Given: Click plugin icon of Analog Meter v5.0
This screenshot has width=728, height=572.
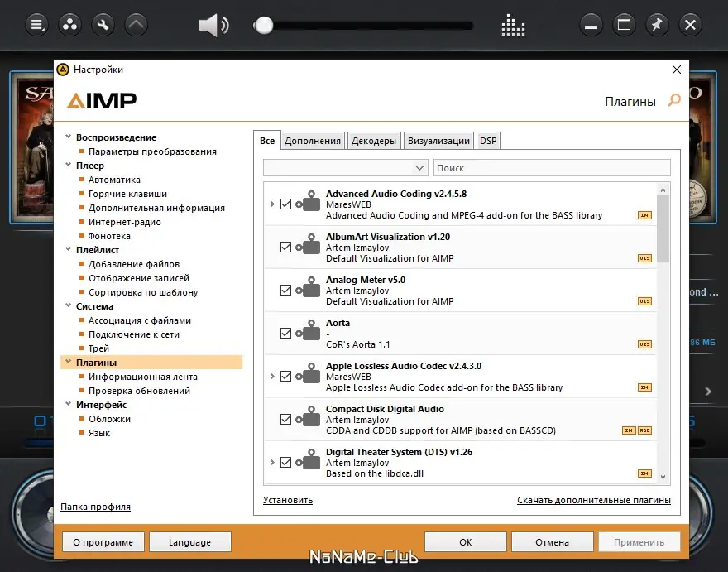Looking at the screenshot, I should (309, 286).
